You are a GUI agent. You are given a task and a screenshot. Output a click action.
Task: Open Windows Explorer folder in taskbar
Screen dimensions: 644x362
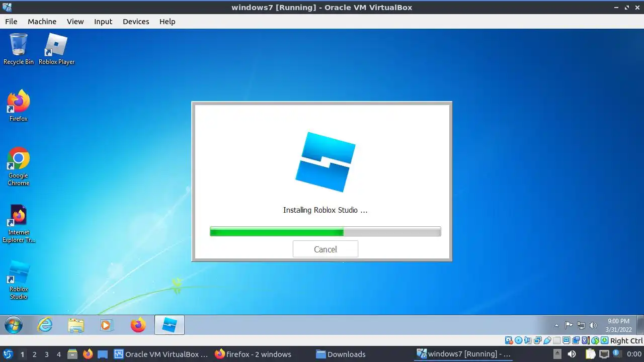pyautogui.click(x=76, y=325)
